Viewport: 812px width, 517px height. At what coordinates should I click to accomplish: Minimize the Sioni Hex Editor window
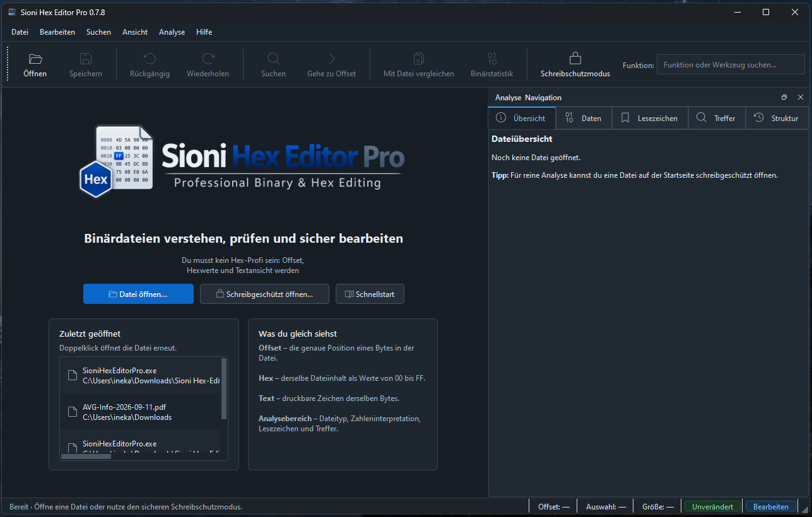[737, 12]
